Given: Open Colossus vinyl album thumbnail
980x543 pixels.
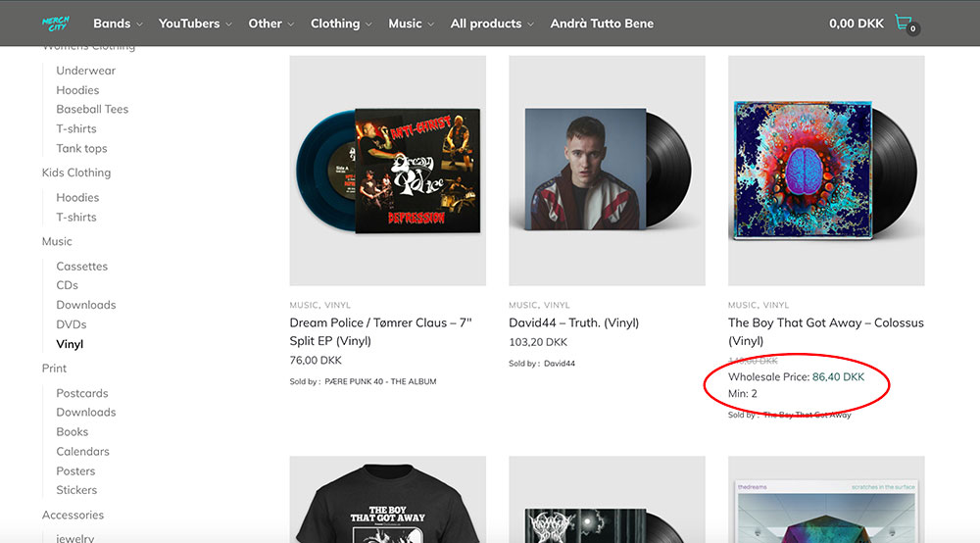Looking at the screenshot, I should tap(826, 171).
